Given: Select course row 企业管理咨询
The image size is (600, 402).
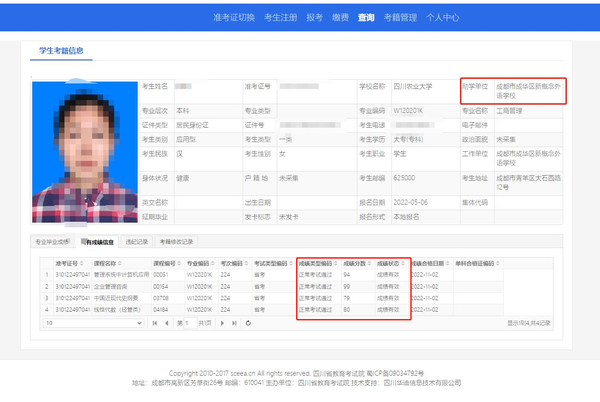Looking at the screenshot, I should click(x=272, y=286).
